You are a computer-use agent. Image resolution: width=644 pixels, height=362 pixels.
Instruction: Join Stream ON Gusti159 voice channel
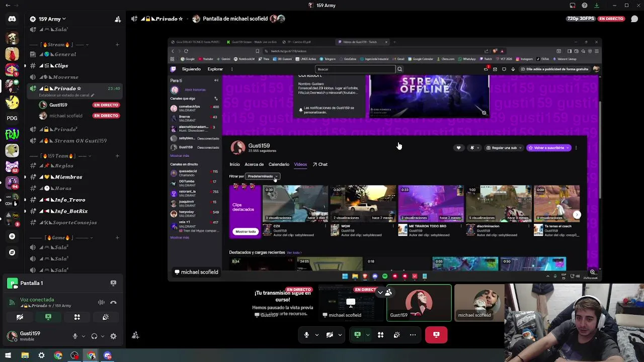tap(74, 141)
